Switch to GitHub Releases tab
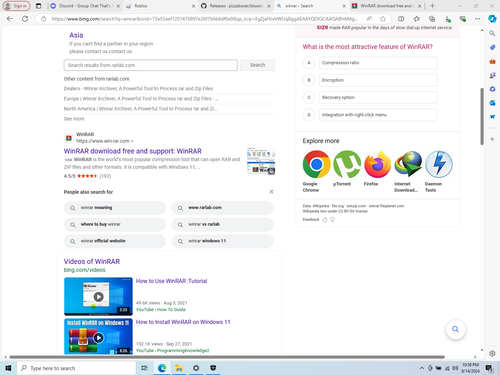The width and height of the screenshot is (500, 375). [236, 6]
